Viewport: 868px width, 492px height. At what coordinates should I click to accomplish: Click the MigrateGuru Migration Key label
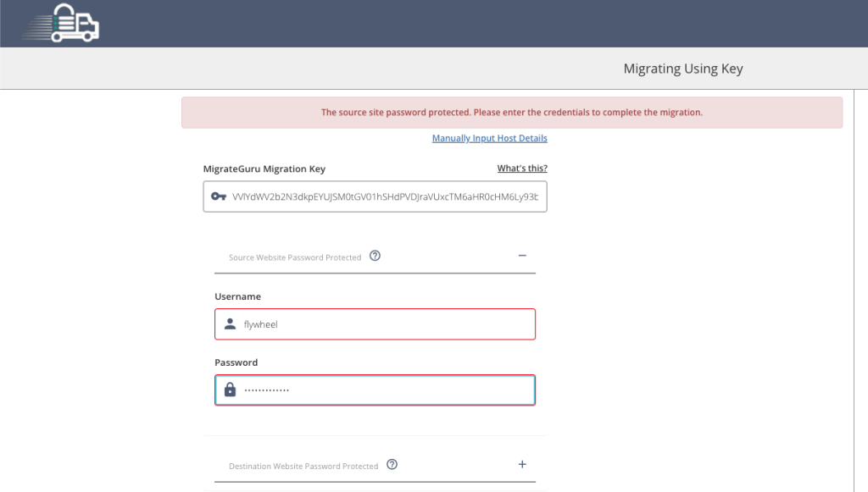(x=264, y=169)
